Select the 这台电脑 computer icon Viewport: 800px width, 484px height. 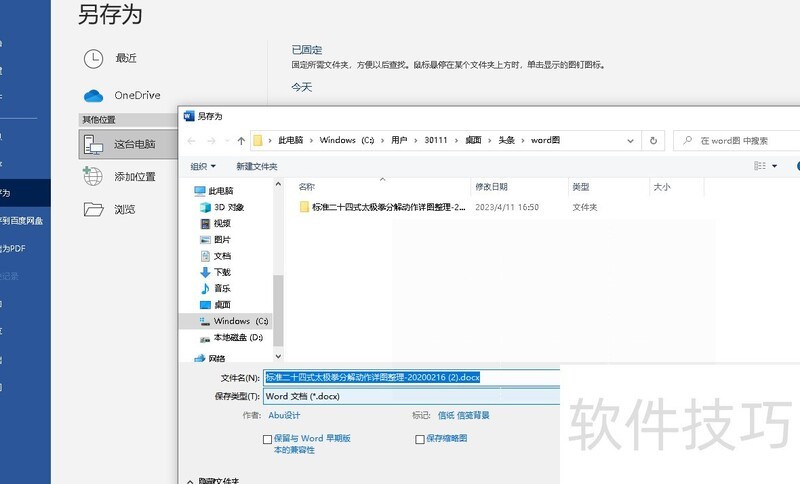93,144
